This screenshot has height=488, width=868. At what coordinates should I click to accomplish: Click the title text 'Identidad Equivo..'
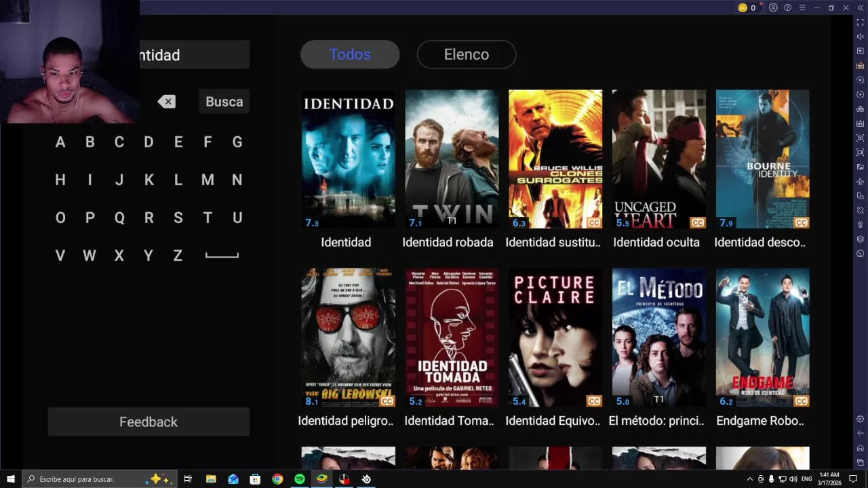(x=553, y=421)
